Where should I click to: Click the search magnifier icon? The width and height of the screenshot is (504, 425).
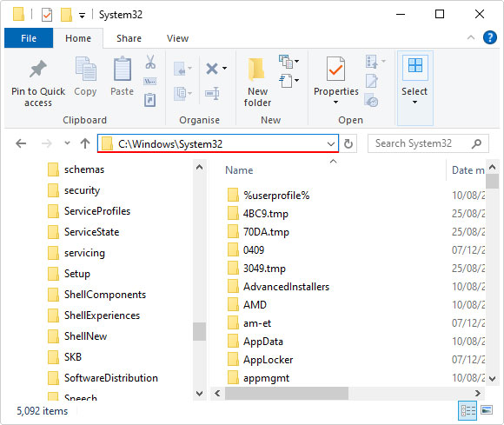point(476,143)
